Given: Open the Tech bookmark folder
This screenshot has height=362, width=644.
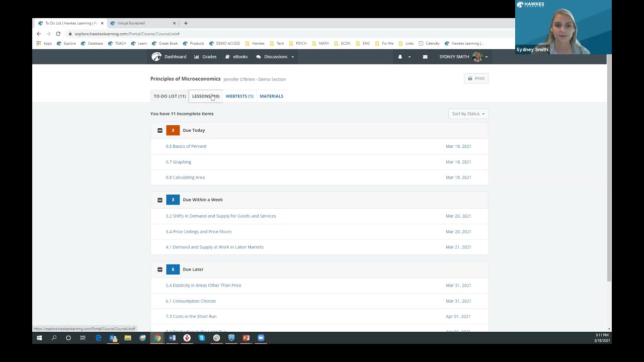Looking at the screenshot, I should pos(277,43).
